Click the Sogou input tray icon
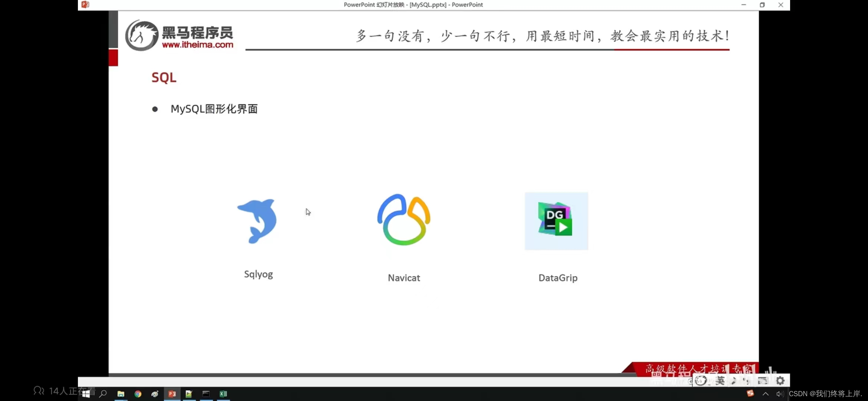 (x=750, y=394)
